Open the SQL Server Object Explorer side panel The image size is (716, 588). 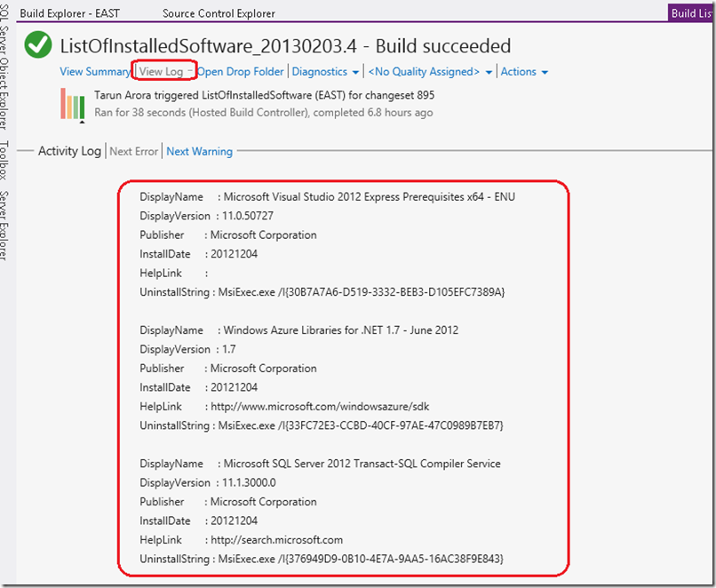[4, 68]
